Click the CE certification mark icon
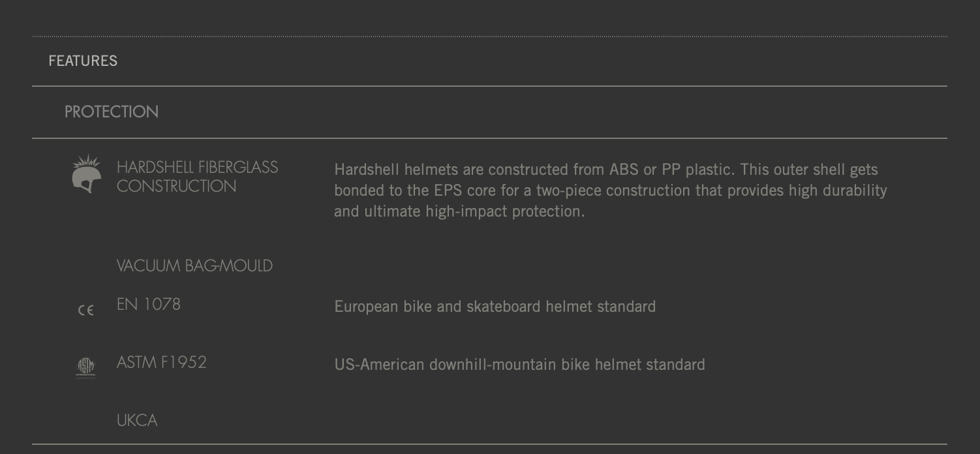The height and width of the screenshot is (454, 980). 86,310
